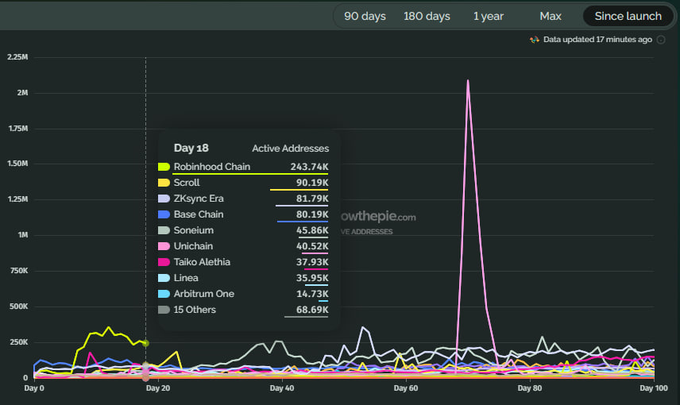Click the 500K y-axis label
This screenshot has width=680, height=405.
[19, 306]
